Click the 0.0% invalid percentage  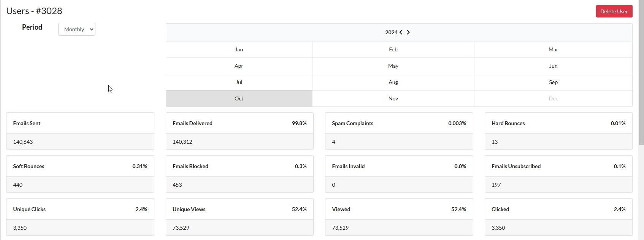click(460, 166)
